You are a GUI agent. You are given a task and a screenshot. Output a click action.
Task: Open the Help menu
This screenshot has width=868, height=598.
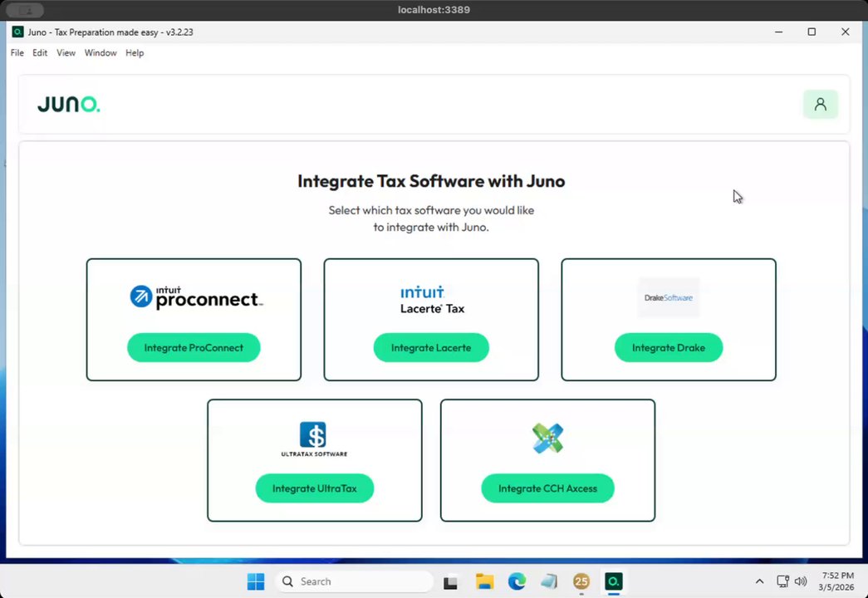(135, 52)
